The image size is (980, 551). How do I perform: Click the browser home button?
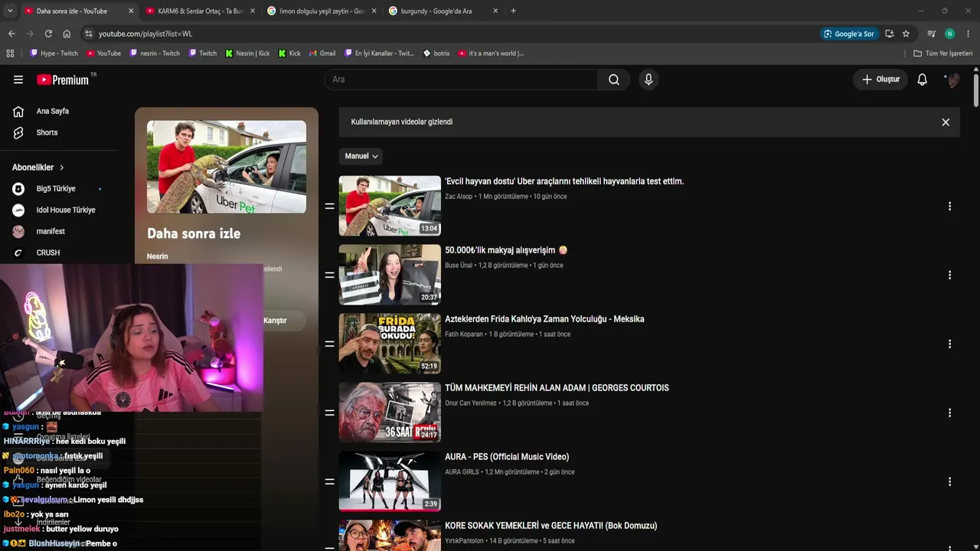pyautogui.click(x=67, y=34)
